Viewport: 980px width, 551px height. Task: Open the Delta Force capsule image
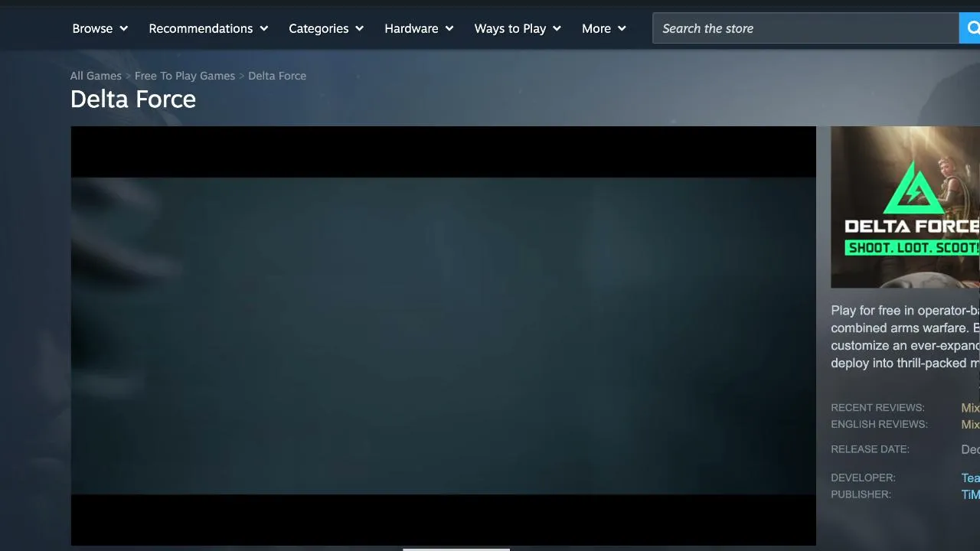[x=905, y=207]
